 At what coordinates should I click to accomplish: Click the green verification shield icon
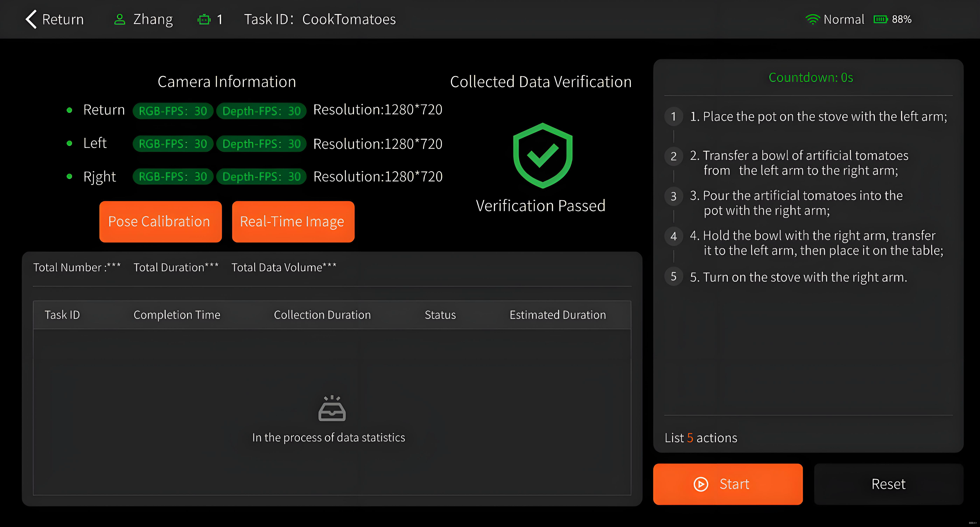point(542,155)
